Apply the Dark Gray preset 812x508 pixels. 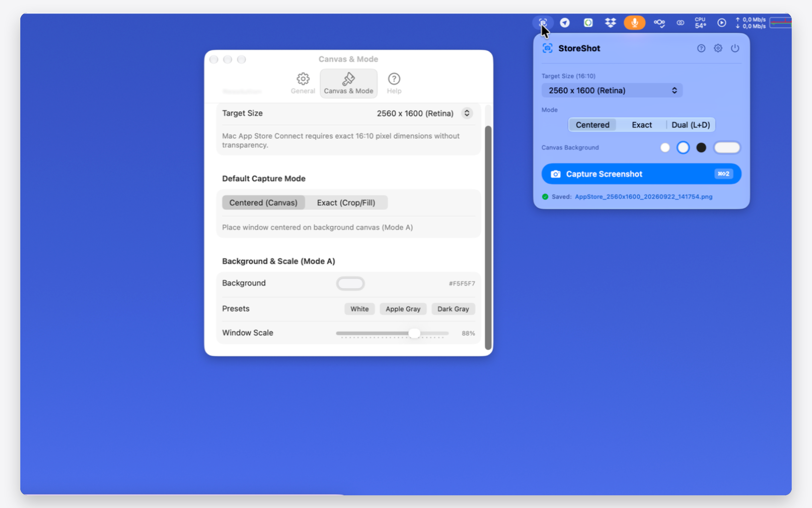pyautogui.click(x=453, y=309)
